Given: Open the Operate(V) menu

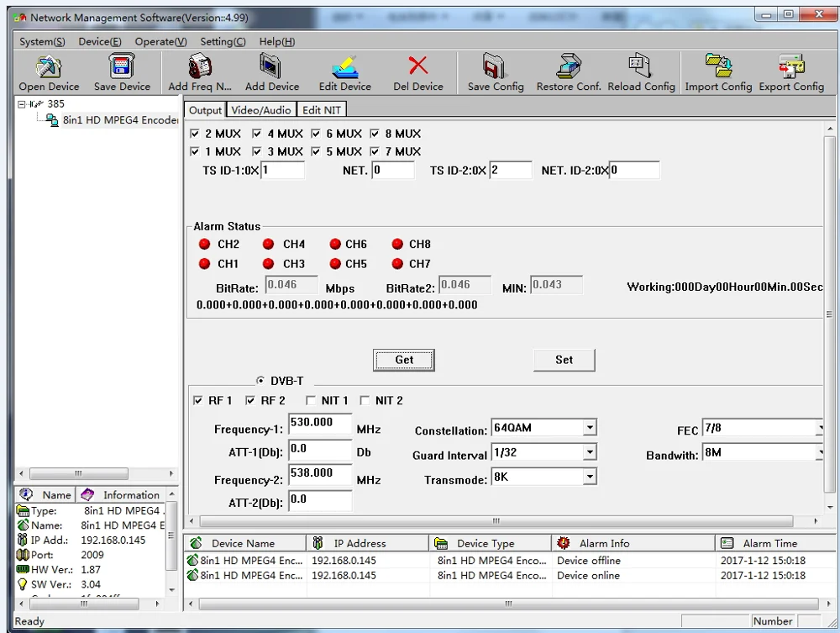Looking at the screenshot, I should [x=160, y=42].
